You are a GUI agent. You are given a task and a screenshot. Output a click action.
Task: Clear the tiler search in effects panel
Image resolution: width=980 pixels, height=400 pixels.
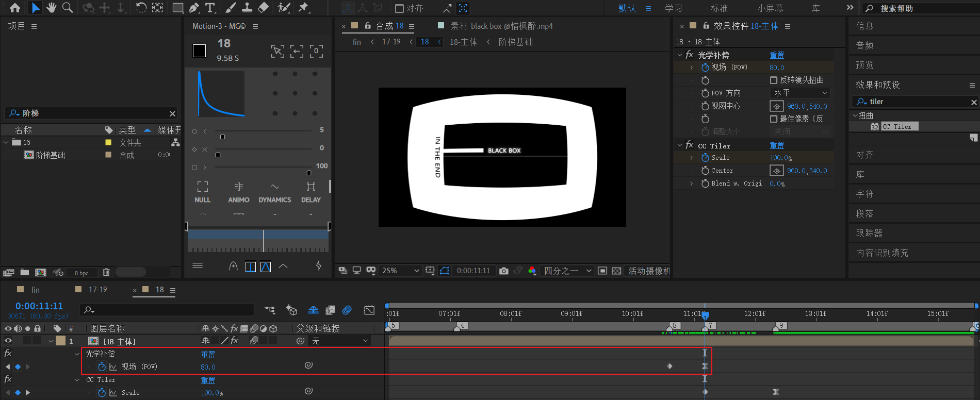974,102
